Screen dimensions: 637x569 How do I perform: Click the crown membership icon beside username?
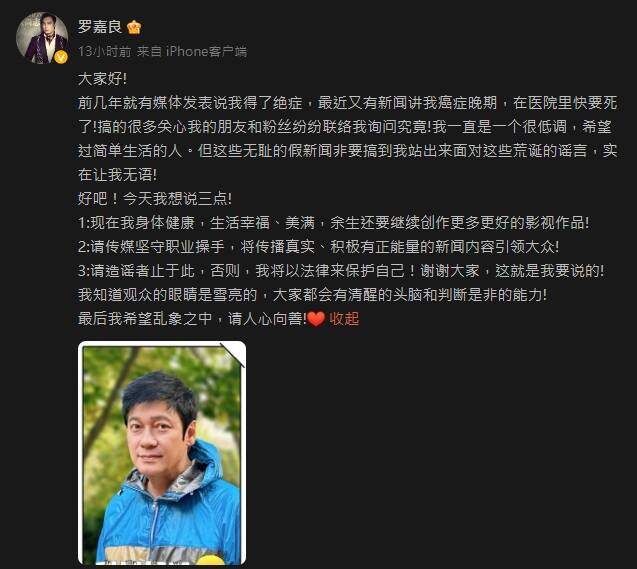(x=134, y=27)
